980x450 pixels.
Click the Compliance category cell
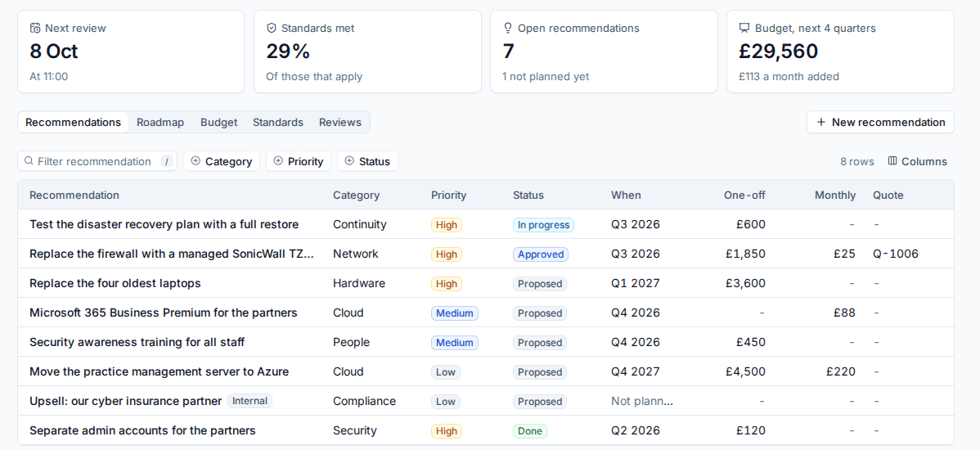364,401
